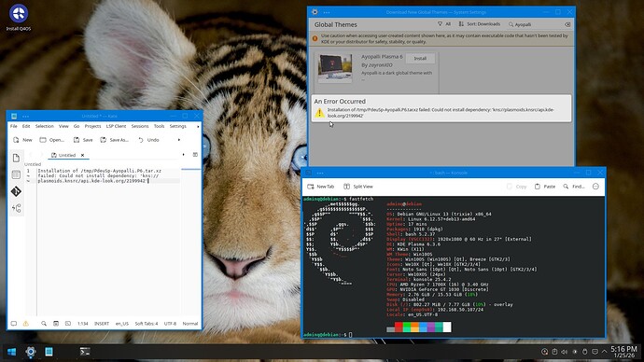Click the updates notifier tray icon
The height and width of the screenshot is (362, 644).
[x=545, y=352]
